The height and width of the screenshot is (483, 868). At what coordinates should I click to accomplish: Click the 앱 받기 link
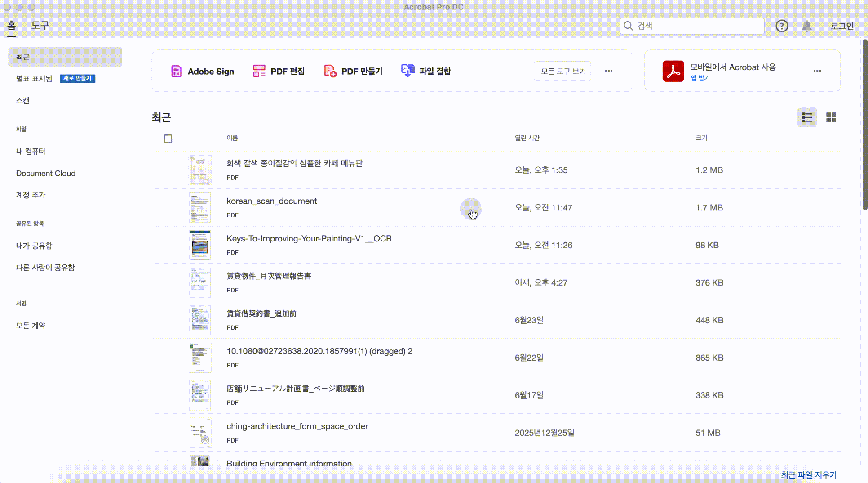point(700,78)
